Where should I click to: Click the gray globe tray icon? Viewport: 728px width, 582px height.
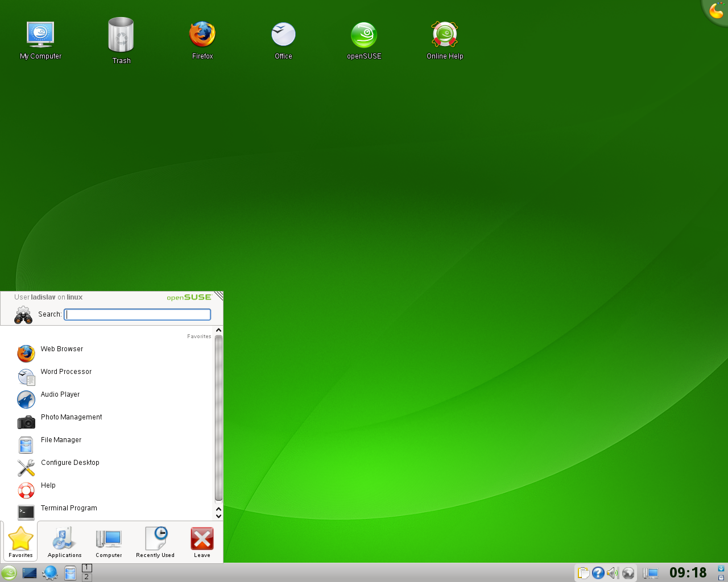click(628, 573)
